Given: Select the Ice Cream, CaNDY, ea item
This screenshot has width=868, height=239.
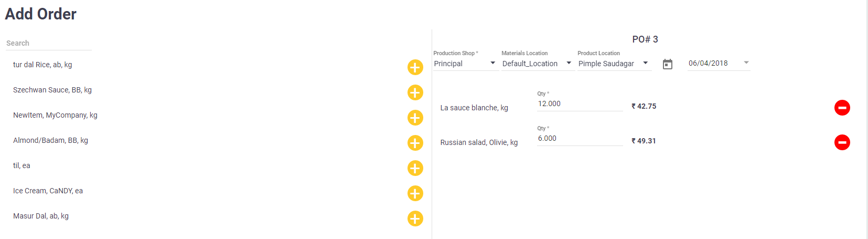Looking at the screenshot, I should [x=48, y=191].
